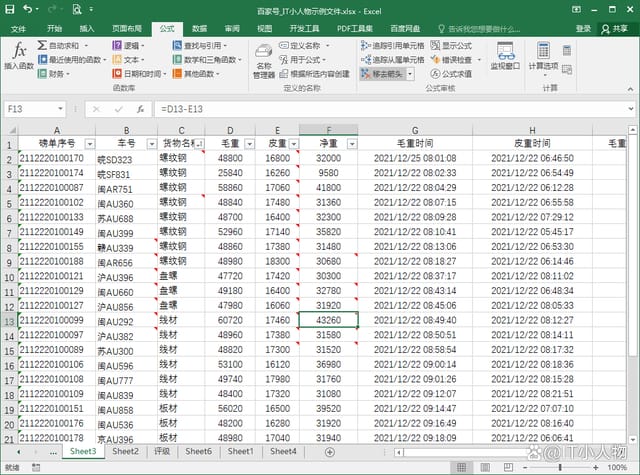The image size is (640, 475).
Task: Click the 共享 (Share) button
Action: coord(617,29)
